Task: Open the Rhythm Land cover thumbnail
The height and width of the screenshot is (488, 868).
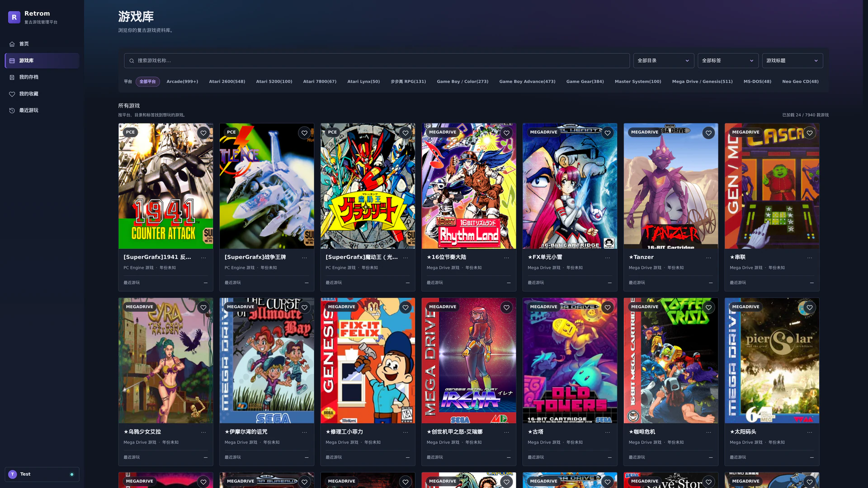Action: coord(469,186)
